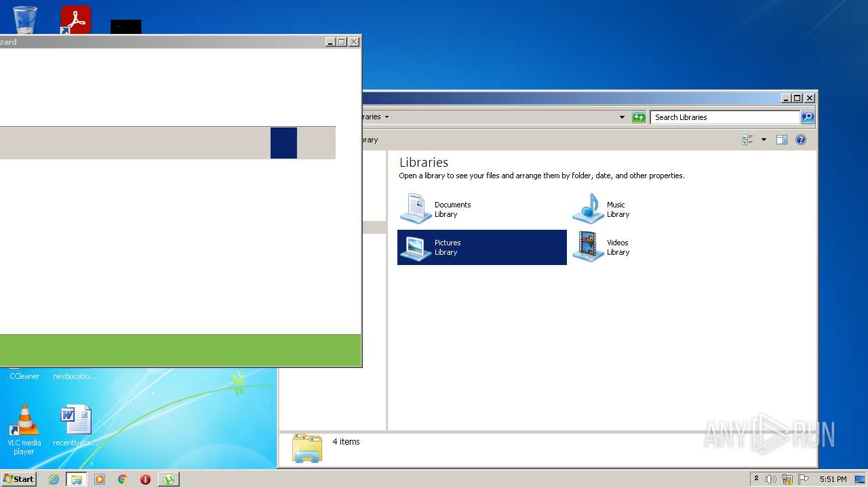Open the Music library icon

(588, 209)
